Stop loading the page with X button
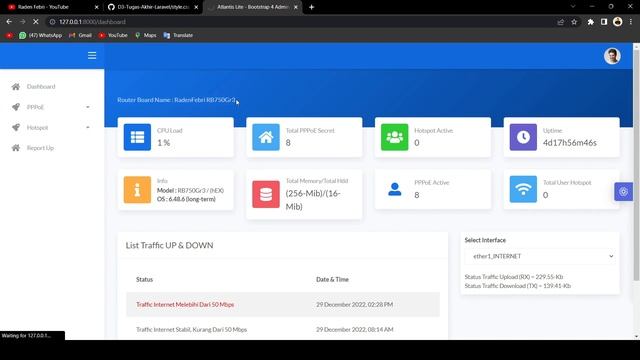The width and height of the screenshot is (640, 360). (x=36, y=22)
